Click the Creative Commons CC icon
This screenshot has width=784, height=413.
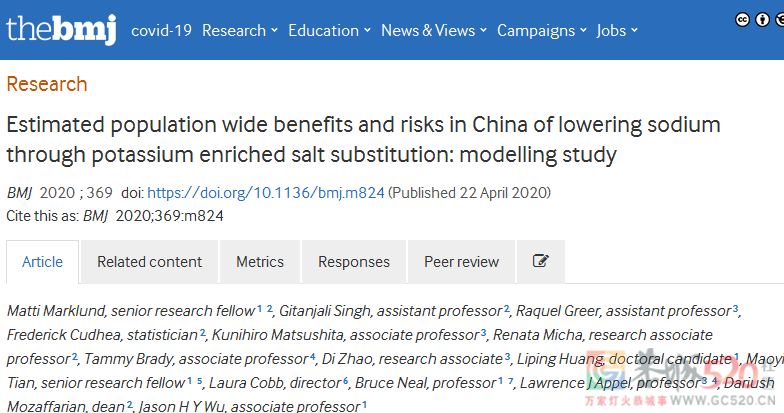pos(742,20)
